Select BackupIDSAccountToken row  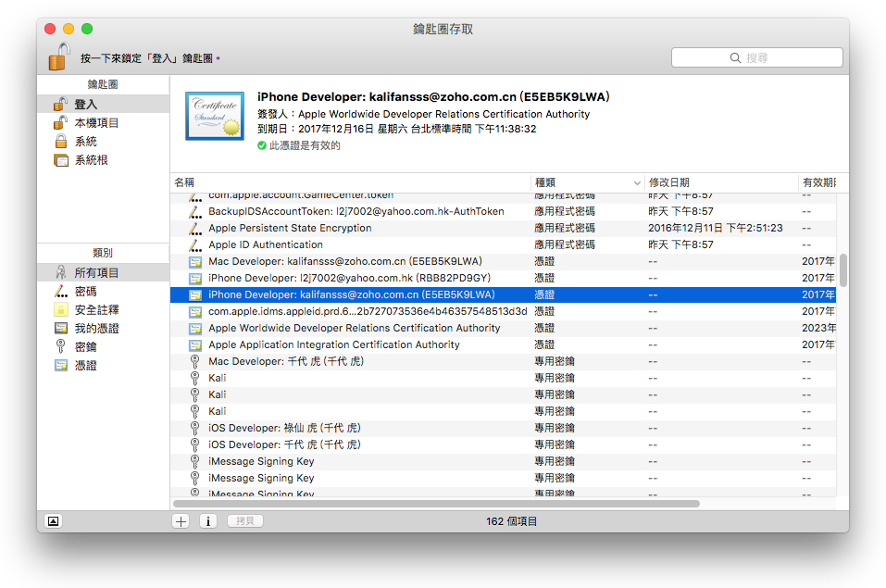tap(503, 211)
